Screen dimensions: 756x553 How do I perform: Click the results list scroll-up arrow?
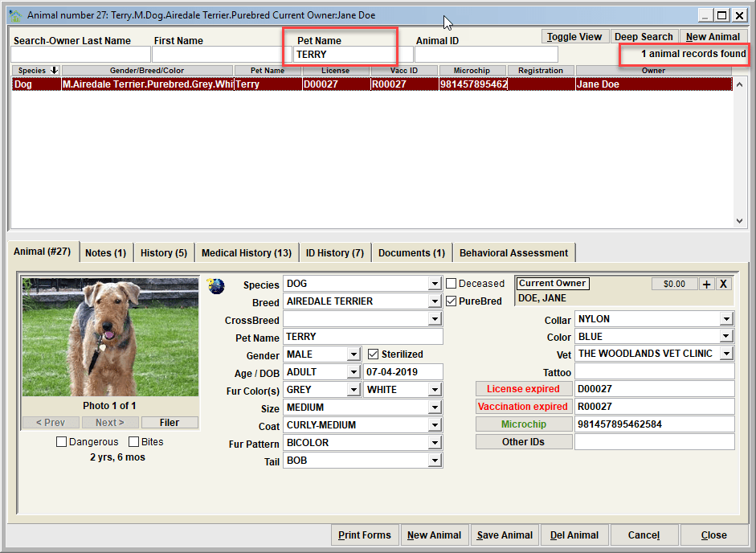point(740,85)
